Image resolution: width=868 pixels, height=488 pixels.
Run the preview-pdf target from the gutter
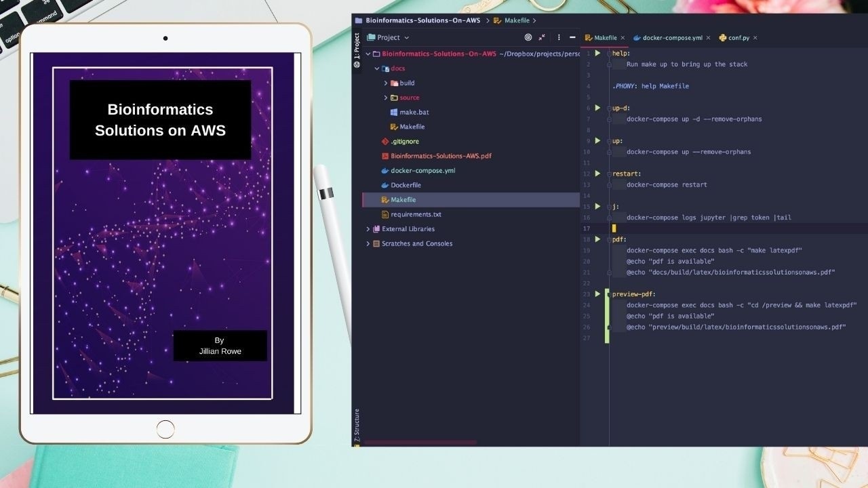(597, 294)
